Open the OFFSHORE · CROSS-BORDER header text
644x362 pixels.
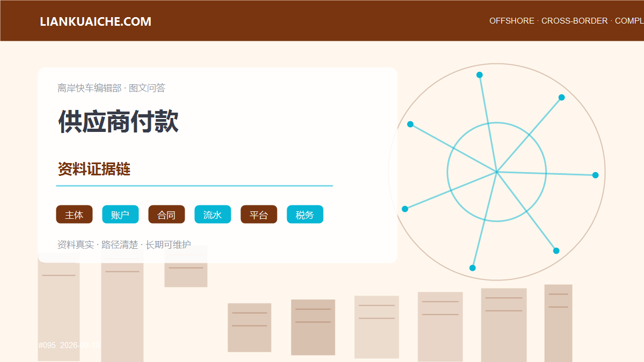point(548,21)
